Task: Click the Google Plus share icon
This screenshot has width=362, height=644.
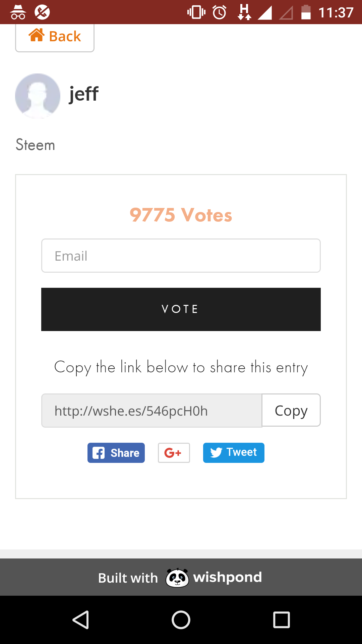Action: [174, 453]
